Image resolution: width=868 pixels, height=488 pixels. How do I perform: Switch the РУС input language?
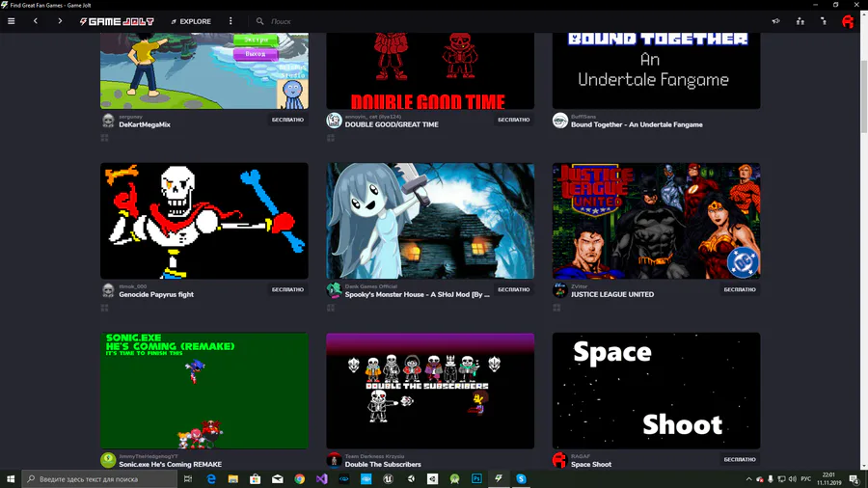point(806,479)
